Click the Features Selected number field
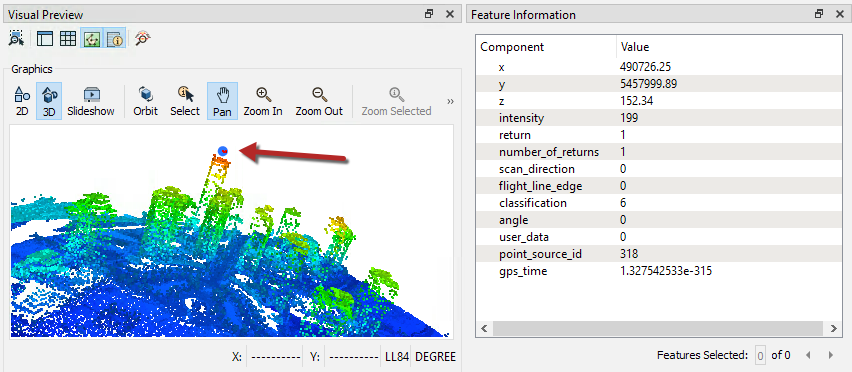Viewport: 852px width, 372px height. tap(761, 356)
